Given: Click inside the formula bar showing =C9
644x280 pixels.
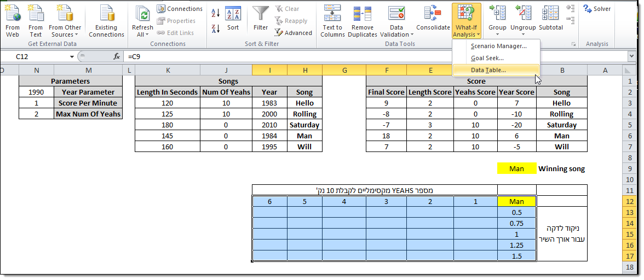Looking at the screenshot, I should [x=329, y=57].
